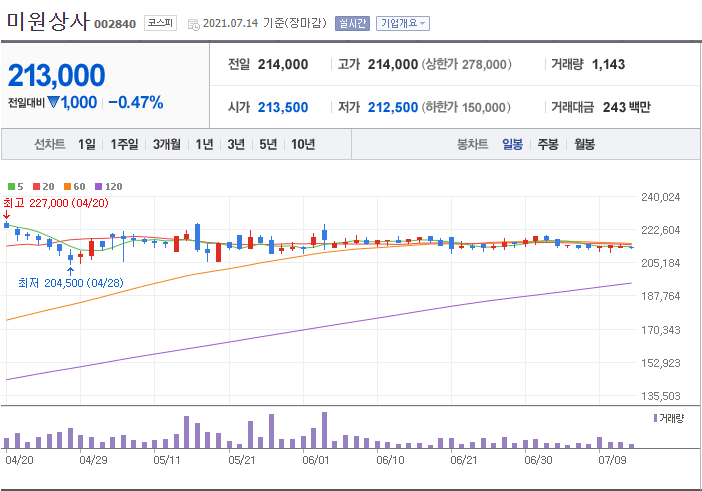Select the 3년 line chart tab

coord(236,144)
